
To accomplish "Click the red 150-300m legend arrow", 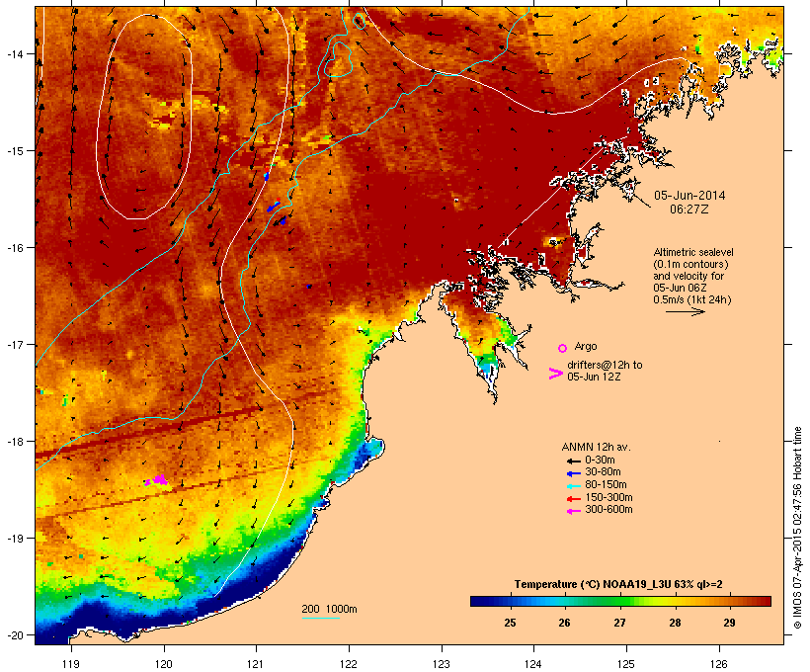I will click(x=573, y=499).
